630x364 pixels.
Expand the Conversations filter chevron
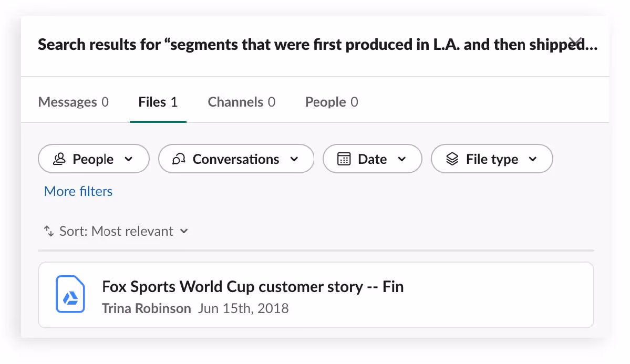(x=294, y=159)
